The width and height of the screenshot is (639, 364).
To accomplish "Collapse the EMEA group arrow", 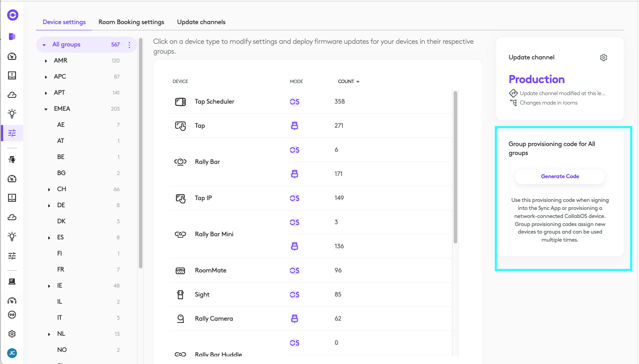I will point(46,109).
